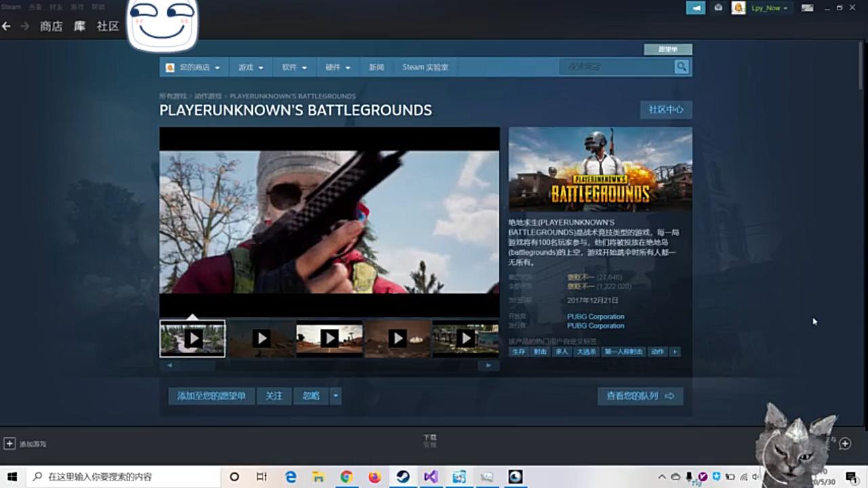Select the 射击 tag
This screenshot has height=488, width=868.
540,352
